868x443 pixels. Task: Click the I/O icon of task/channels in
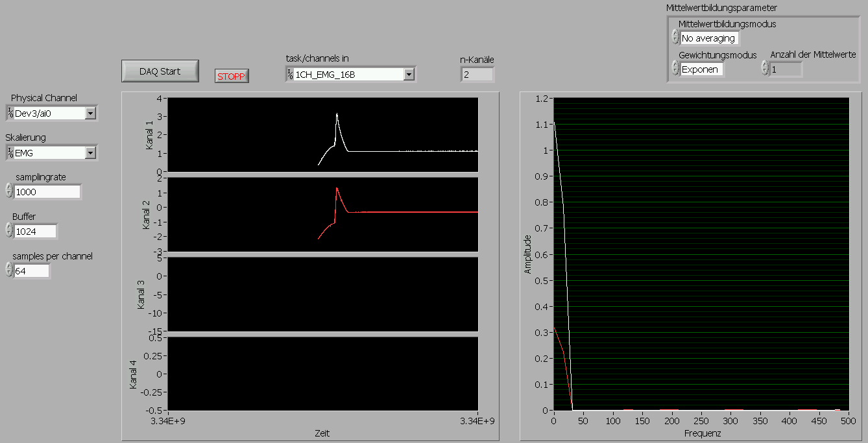(x=290, y=75)
